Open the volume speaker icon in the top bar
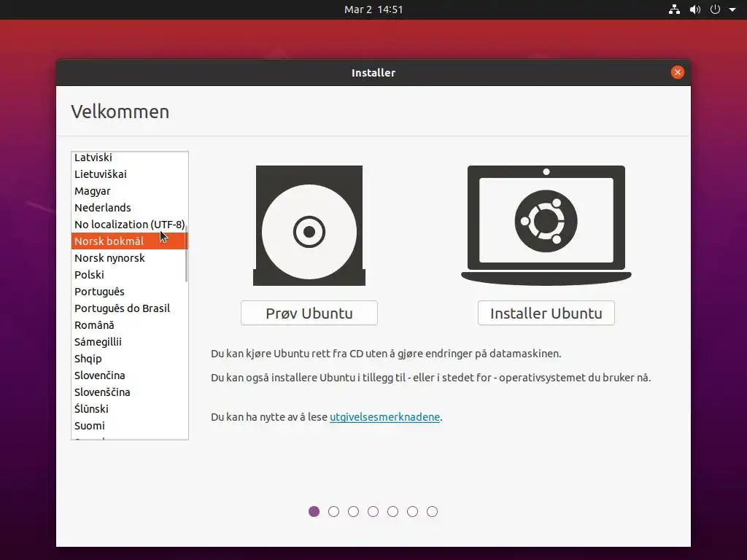The width and height of the screenshot is (747, 560). [695, 9]
